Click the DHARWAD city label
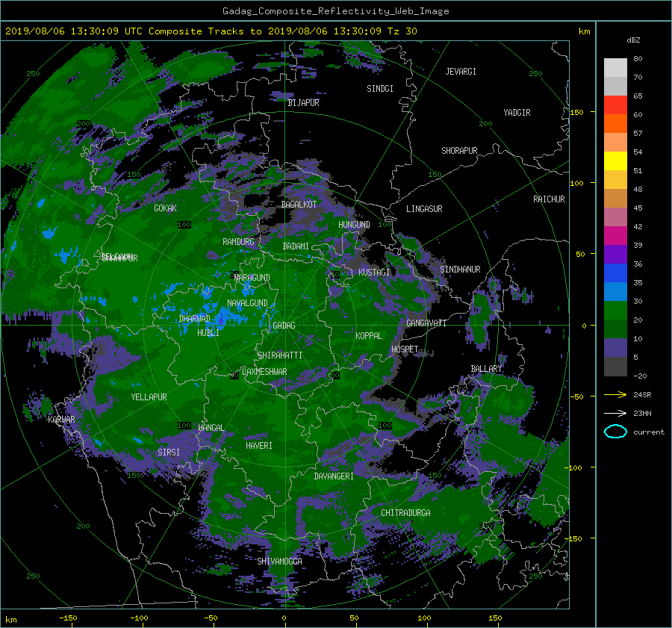Image resolution: width=672 pixels, height=628 pixels. [195, 319]
